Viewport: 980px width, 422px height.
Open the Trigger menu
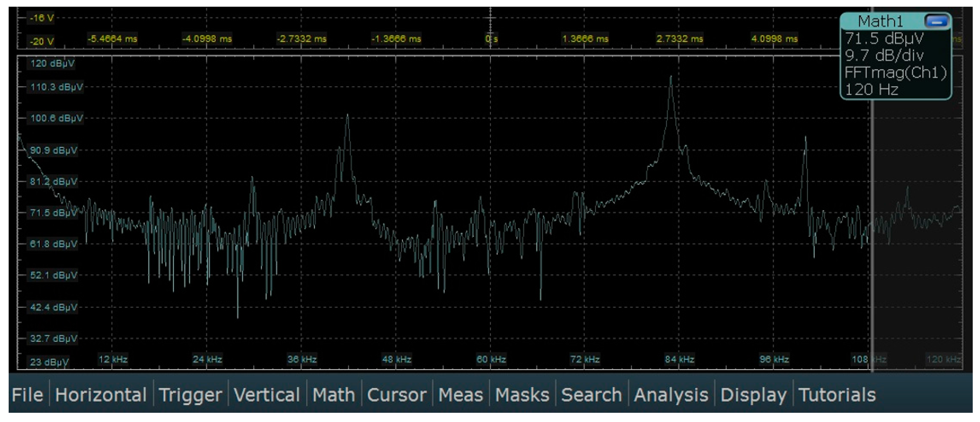tap(190, 394)
